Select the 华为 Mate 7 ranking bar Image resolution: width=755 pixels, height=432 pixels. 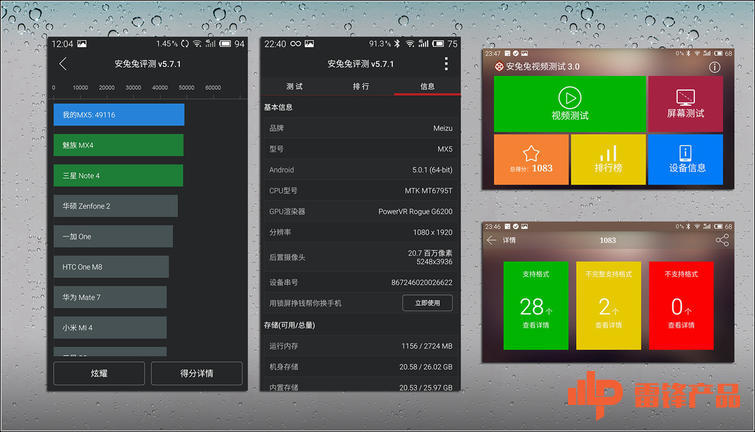tap(110, 297)
